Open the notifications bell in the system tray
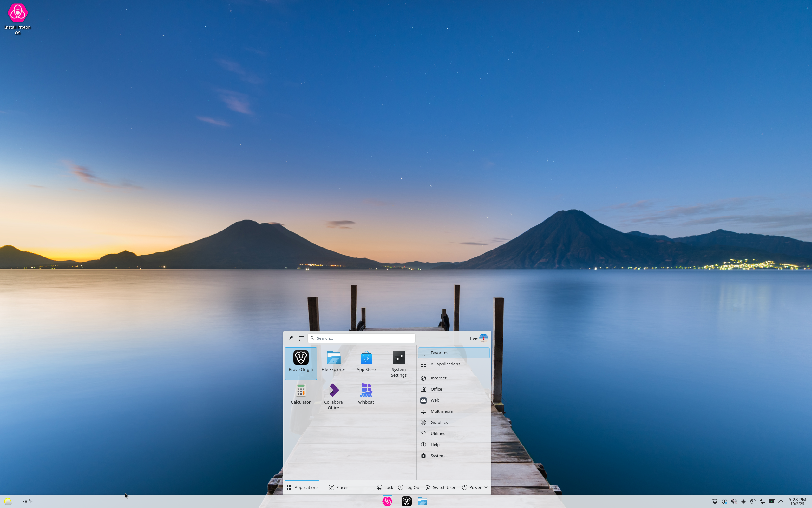Screen dimensions: 812x508 (x=715, y=501)
